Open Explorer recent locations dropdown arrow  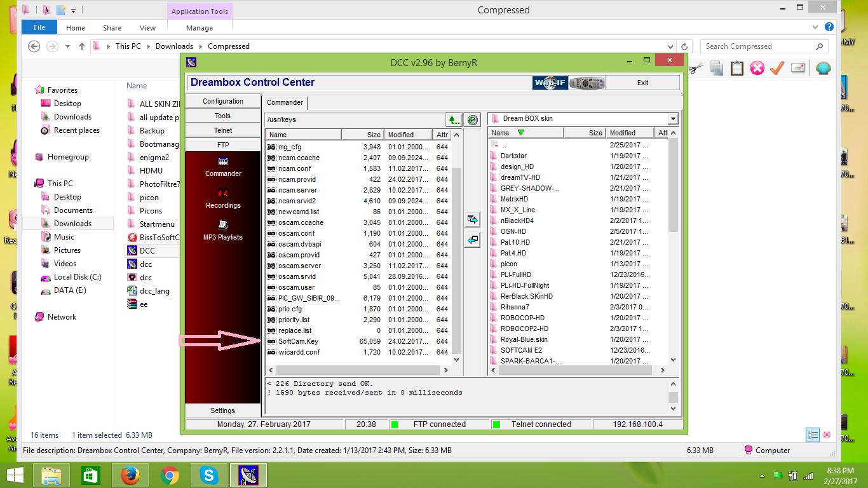(68, 46)
